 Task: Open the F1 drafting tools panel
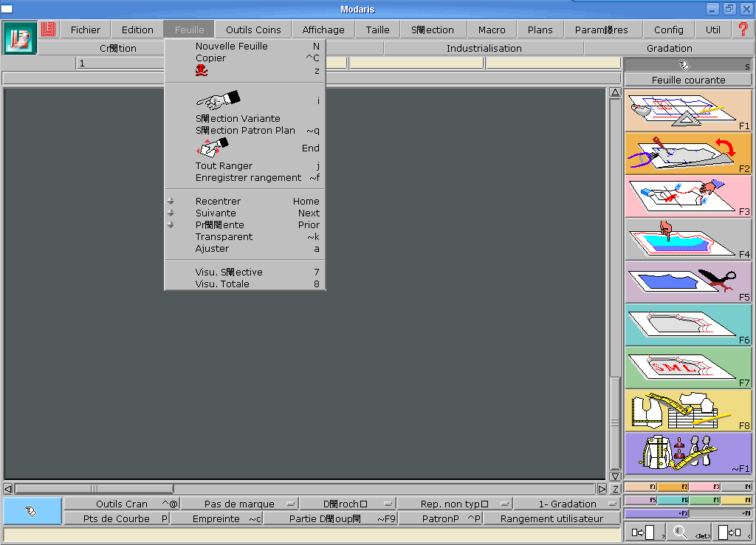[x=688, y=111]
